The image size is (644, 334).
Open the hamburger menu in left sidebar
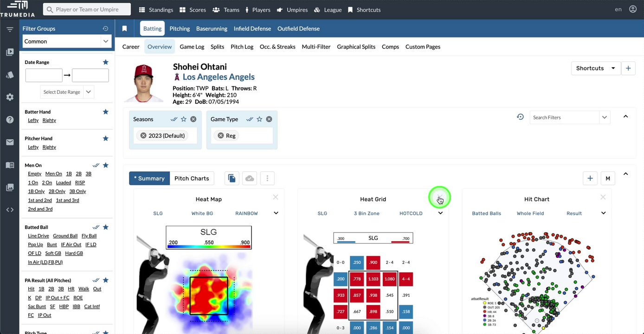10,30
